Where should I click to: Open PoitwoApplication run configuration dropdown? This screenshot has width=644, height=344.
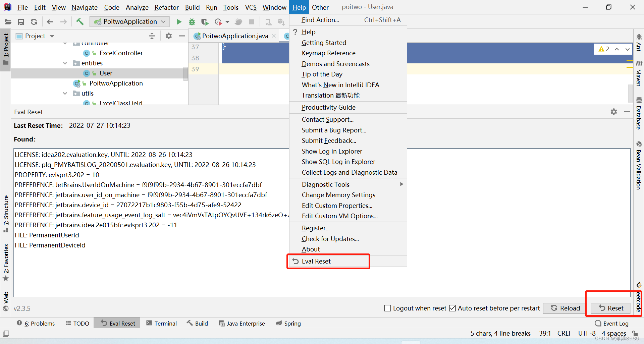coord(130,22)
